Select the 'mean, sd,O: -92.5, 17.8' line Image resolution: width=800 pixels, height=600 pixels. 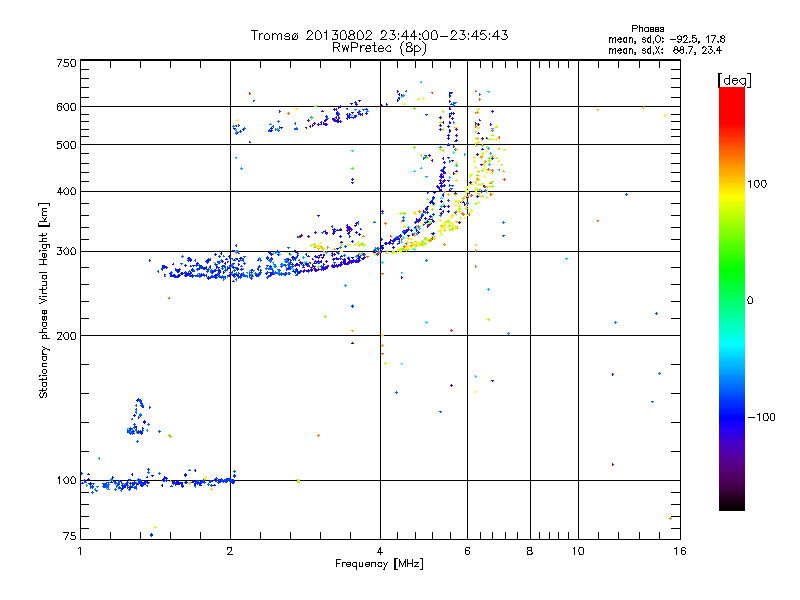point(667,39)
